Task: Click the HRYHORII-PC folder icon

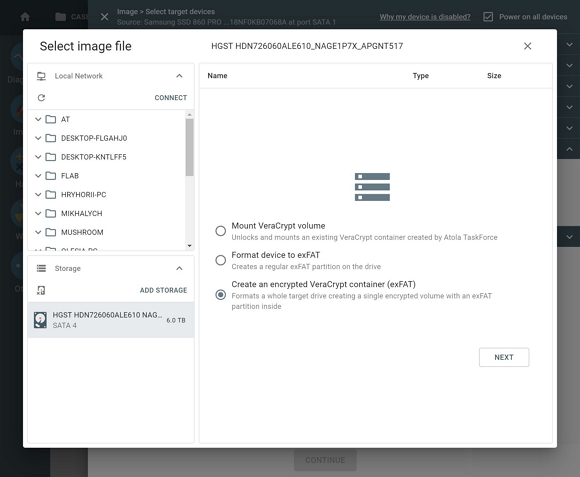Action: (x=51, y=194)
